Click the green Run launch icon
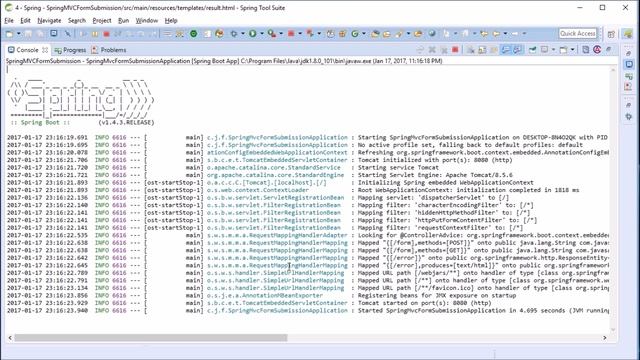Viewport: 640px width, 360px height. pyautogui.click(x=253, y=34)
